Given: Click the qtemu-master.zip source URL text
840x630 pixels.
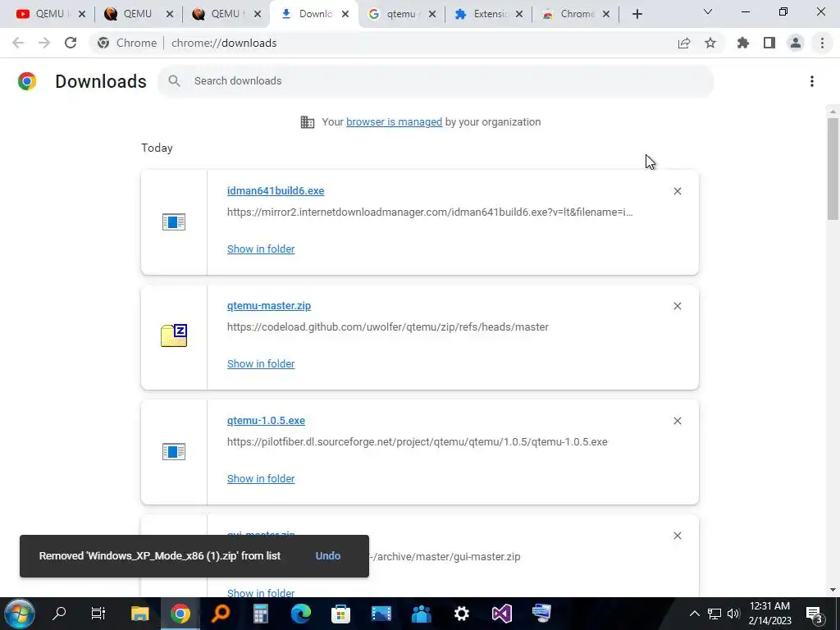Looking at the screenshot, I should [388, 326].
